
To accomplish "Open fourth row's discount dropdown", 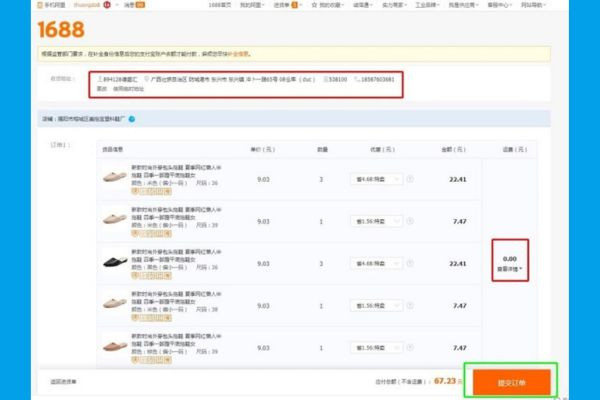I will [x=377, y=305].
